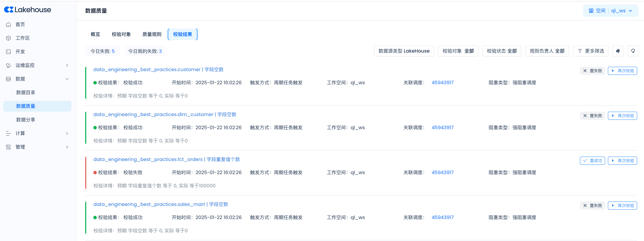This screenshot has height=241, width=644.
Task: Click 置成功 on fct_orders result
Action: click(592, 161)
